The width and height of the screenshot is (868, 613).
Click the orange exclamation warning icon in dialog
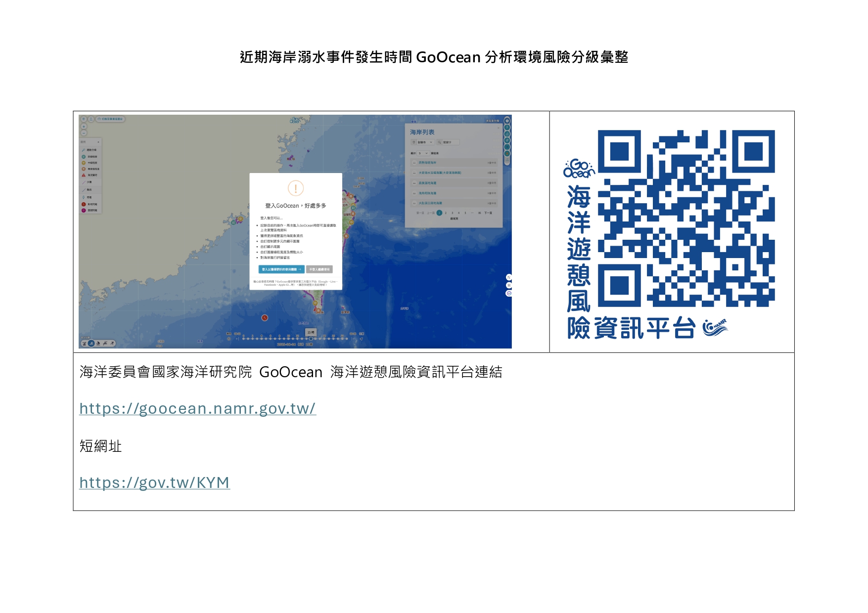296,188
